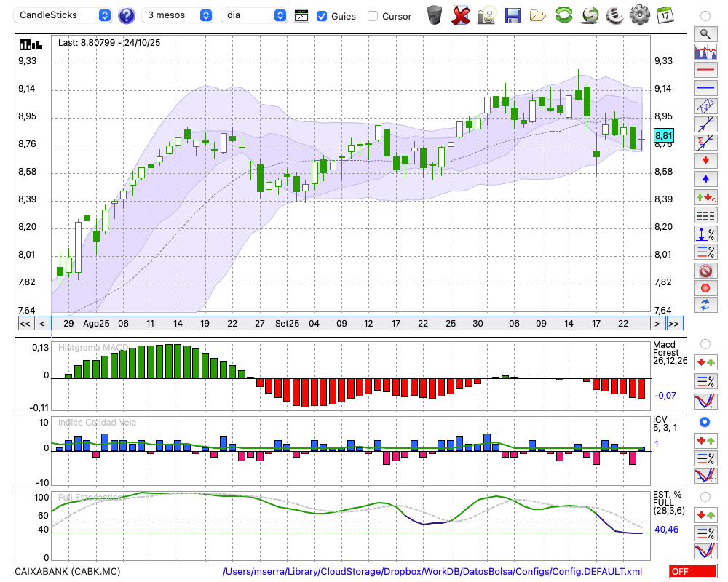The height and width of the screenshot is (582, 728).
Task: Click lines percent icon in Estocastic panel
Action: (x=705, y=533)
